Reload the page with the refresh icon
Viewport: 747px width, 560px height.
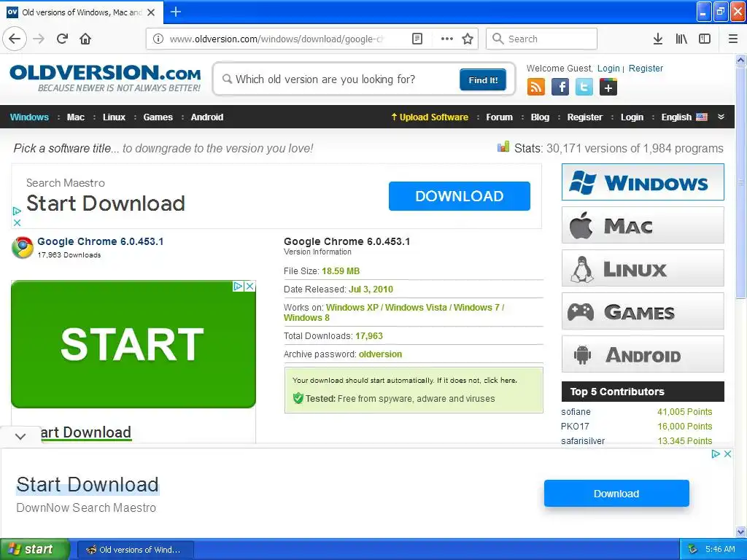[x=63, y=39]
